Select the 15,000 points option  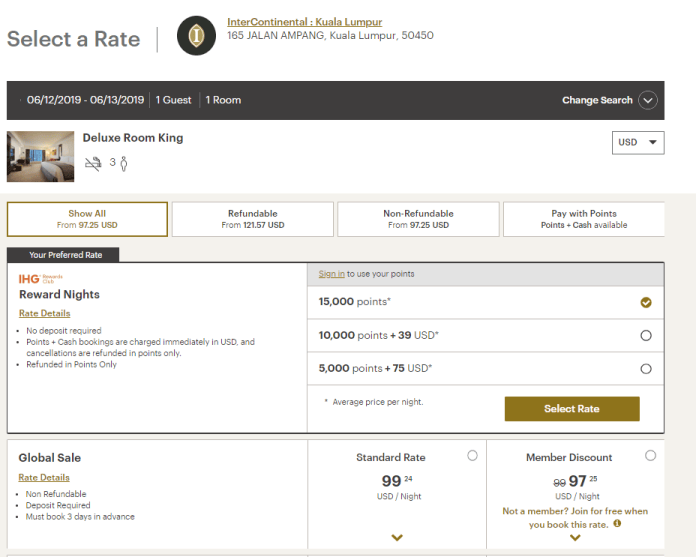646,302
